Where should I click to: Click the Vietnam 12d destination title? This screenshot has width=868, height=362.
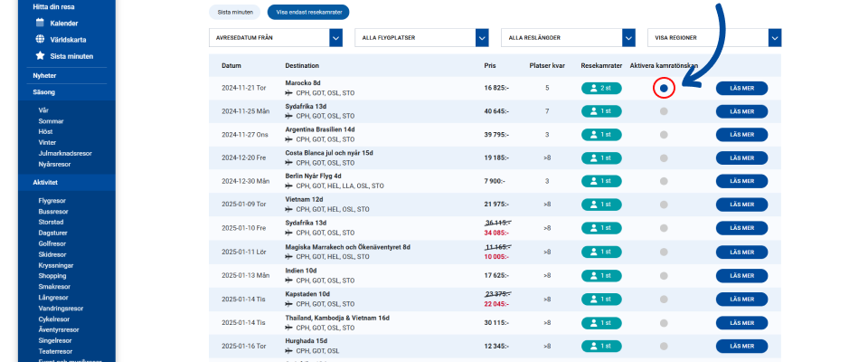click(304, 200)
